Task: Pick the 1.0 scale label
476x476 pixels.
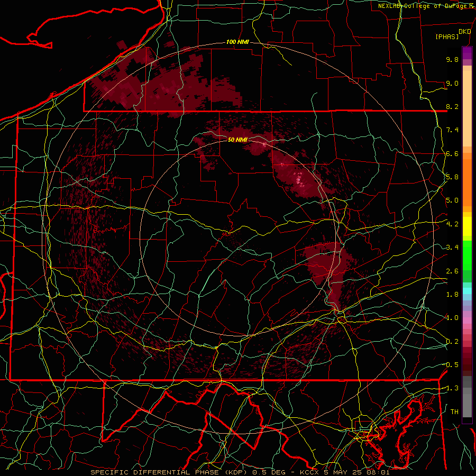Action: 452,318
